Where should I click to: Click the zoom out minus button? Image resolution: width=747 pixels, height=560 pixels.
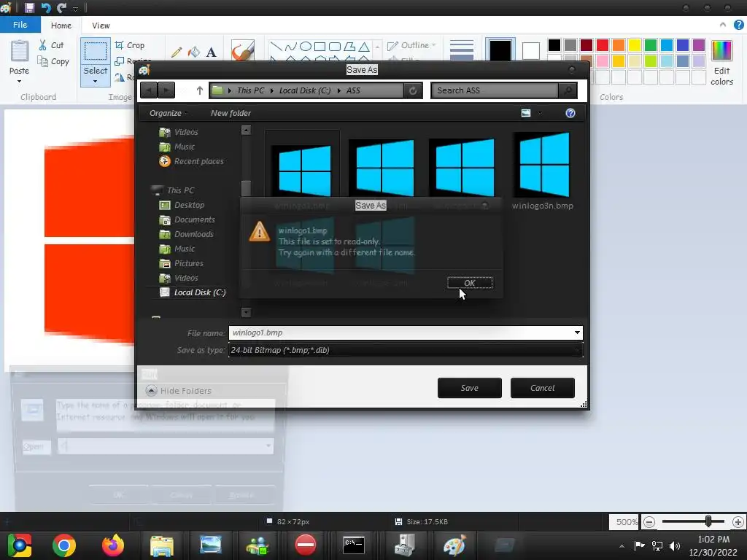click(649, 522)
